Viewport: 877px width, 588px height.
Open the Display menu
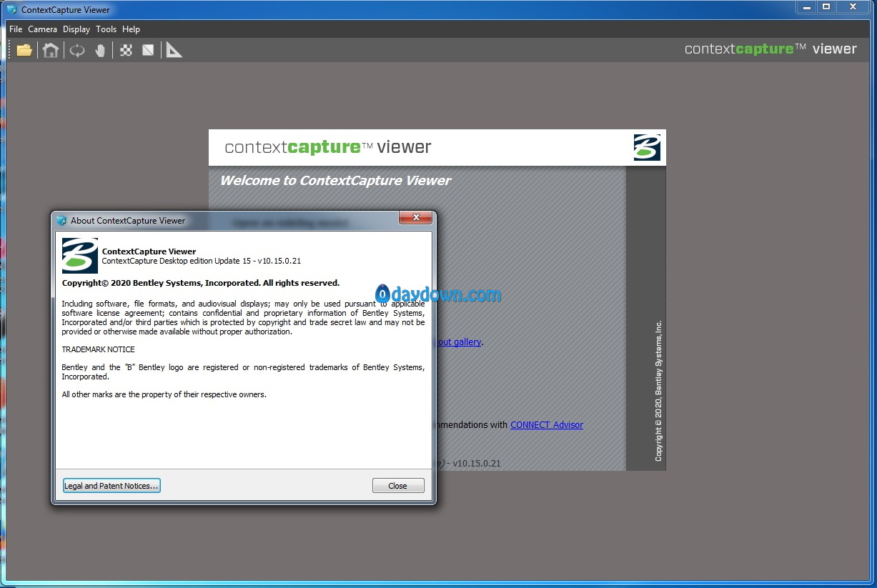[x=76, y=29]
